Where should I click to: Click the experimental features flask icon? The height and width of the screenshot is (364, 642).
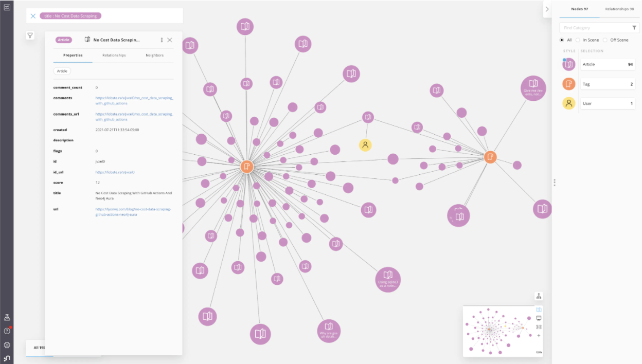7,317
